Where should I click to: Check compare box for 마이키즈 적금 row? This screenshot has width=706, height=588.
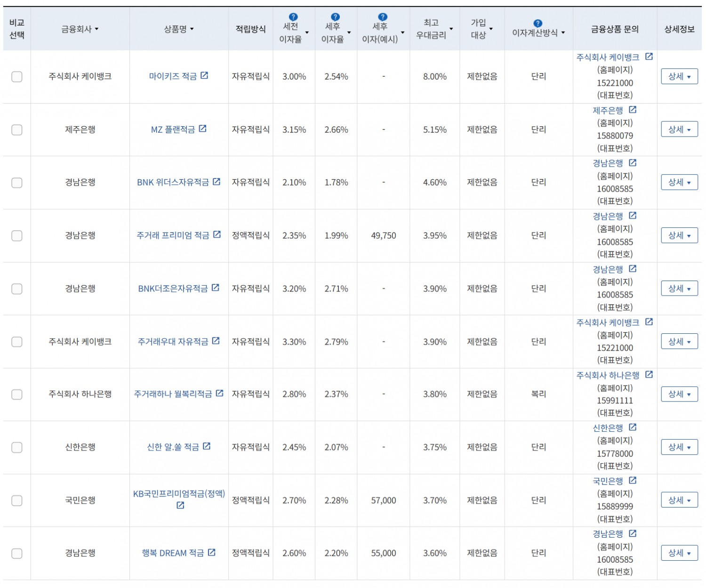(17, 77)
